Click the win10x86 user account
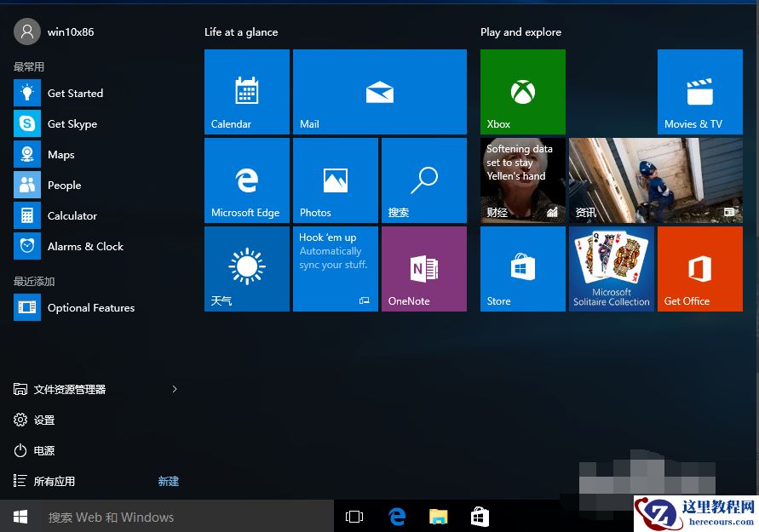The width and height of the screenshot is (759, 532). (53, 31)
